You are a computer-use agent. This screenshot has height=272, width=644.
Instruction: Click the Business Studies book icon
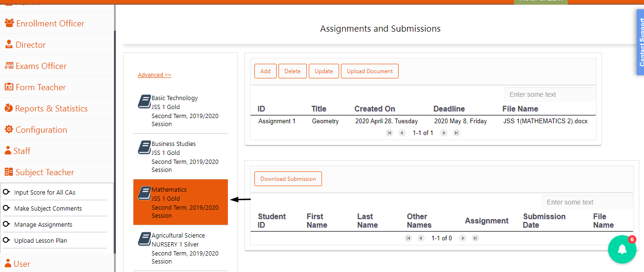tap(144, 147)
